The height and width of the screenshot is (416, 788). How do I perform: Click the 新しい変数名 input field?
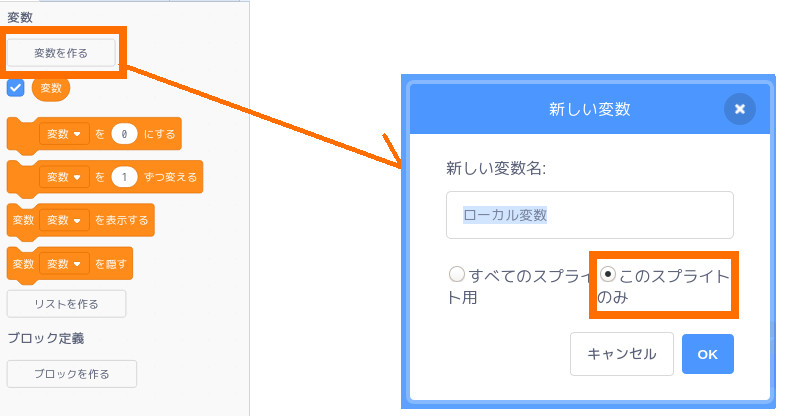(589, 215)
